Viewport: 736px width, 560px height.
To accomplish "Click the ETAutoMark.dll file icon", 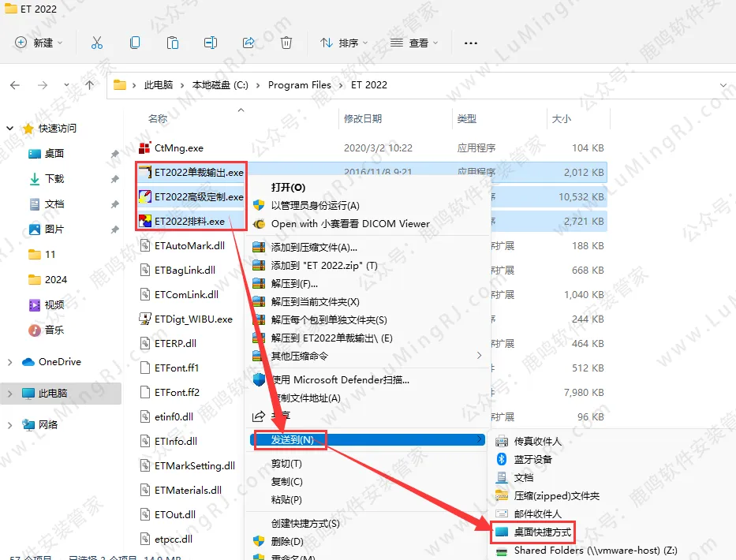I will [145, 245].
